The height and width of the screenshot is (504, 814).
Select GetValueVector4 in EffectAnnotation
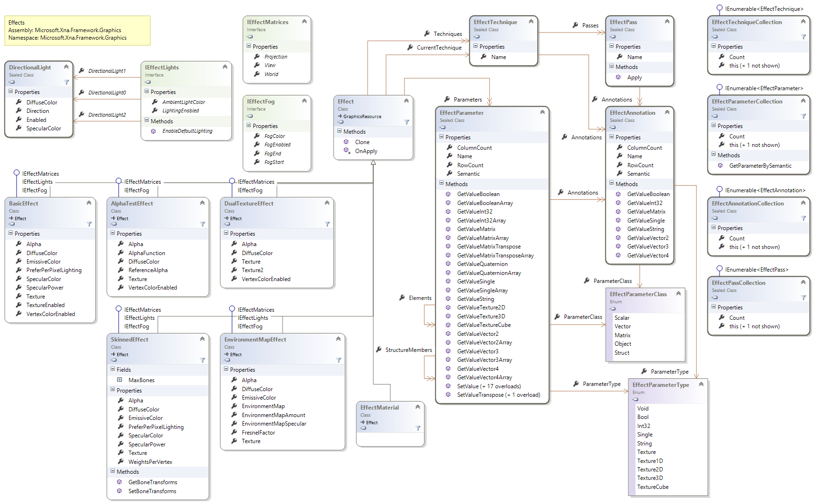tap(648, 256)
